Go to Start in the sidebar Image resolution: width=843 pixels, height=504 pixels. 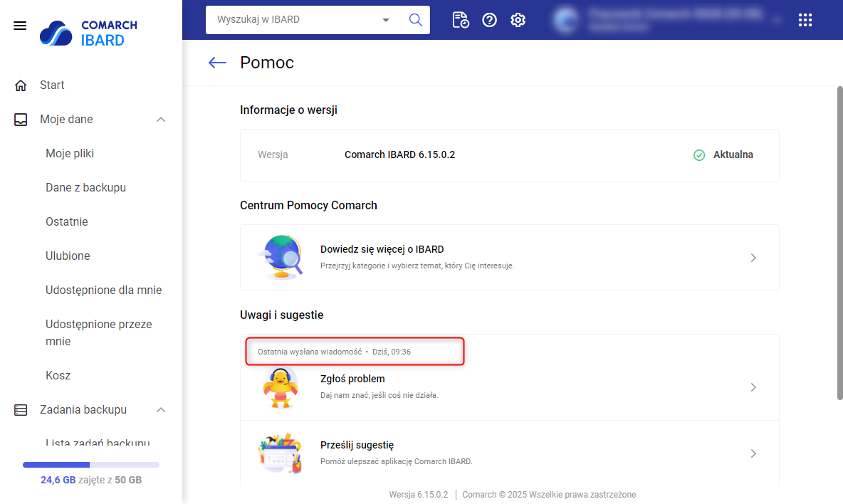click(51, 85)
